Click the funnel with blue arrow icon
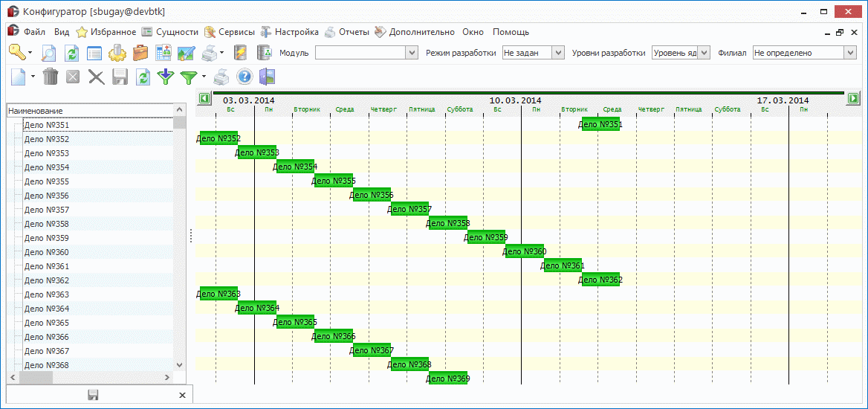 (165, 76)
